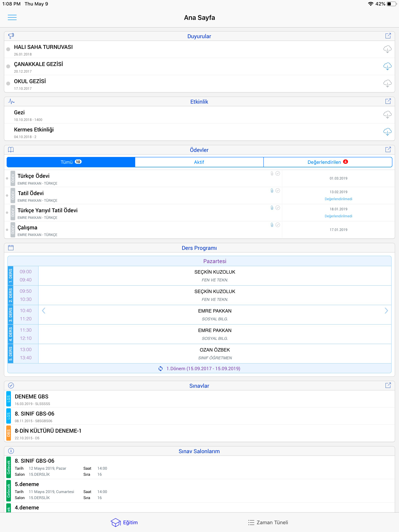The image size is (399, 532).
Task: Download the ÇANAKKALE GEZİSİ announcement
Action: [387, 66]
